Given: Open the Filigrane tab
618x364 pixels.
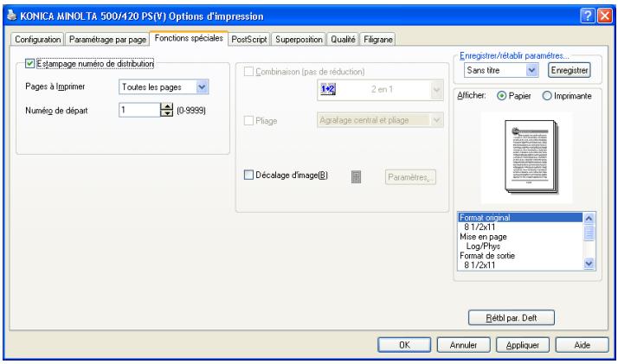Looking at the screenshot, I should click(x=378, y=40).
